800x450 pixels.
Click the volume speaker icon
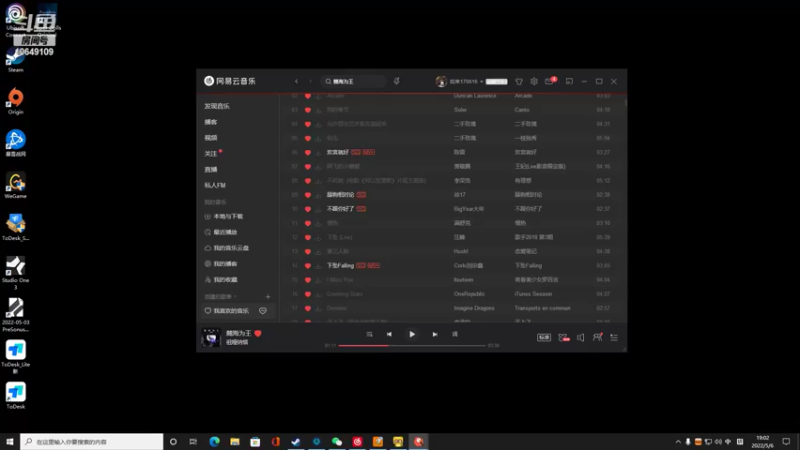click(x=581, y=337)
